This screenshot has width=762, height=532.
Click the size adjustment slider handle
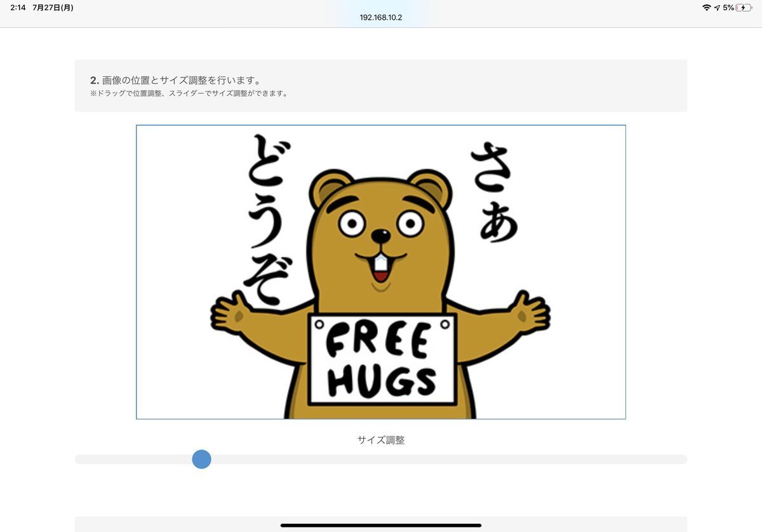coord(201,459)
